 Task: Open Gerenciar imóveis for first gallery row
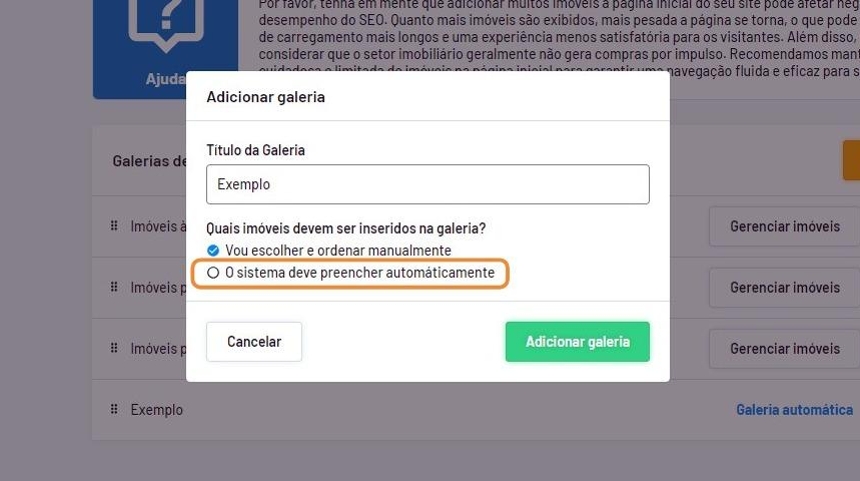(x=784, y=226)
